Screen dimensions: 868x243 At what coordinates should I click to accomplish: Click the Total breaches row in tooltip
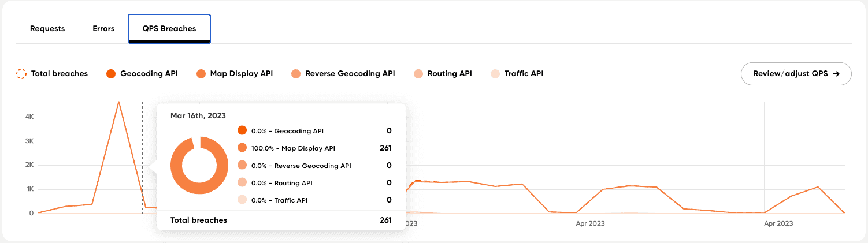280,220
